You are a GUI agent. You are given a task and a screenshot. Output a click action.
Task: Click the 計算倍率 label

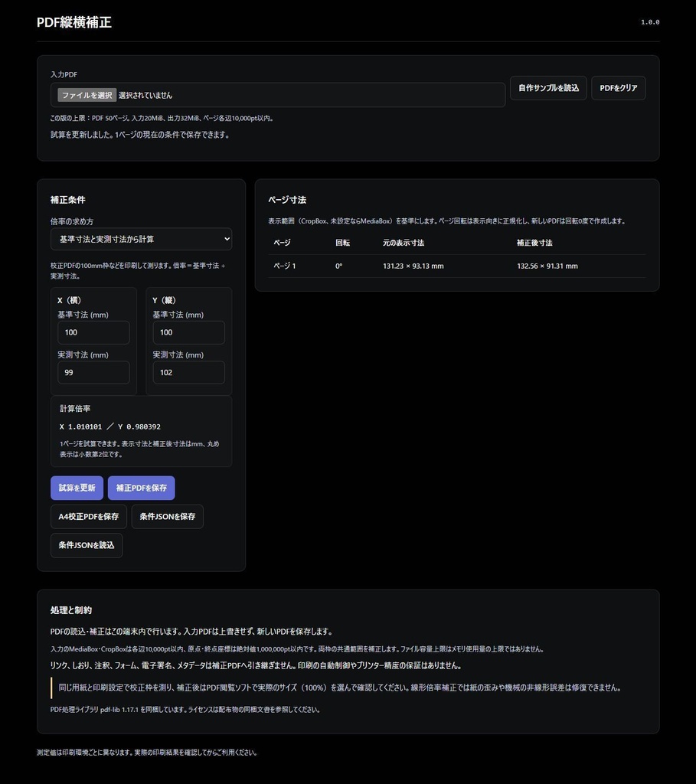75,409
